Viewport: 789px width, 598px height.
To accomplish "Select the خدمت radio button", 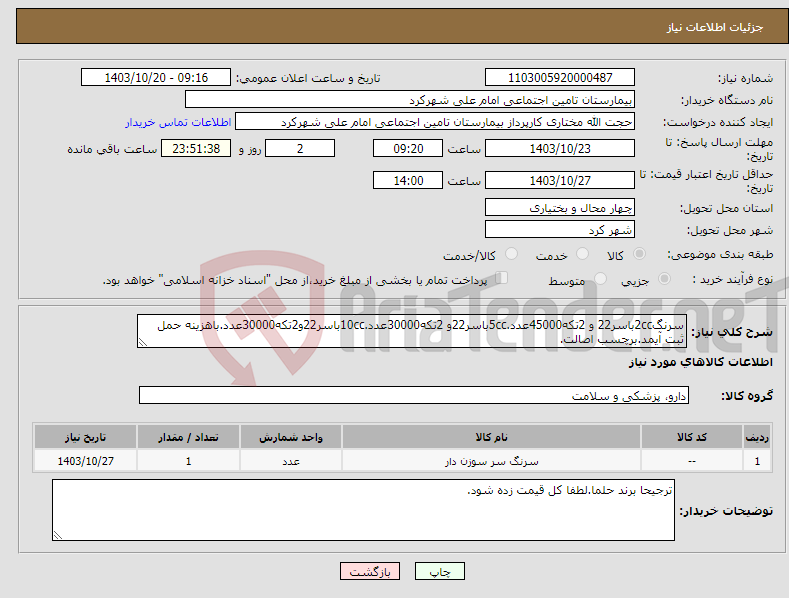I will coord(582,254).
